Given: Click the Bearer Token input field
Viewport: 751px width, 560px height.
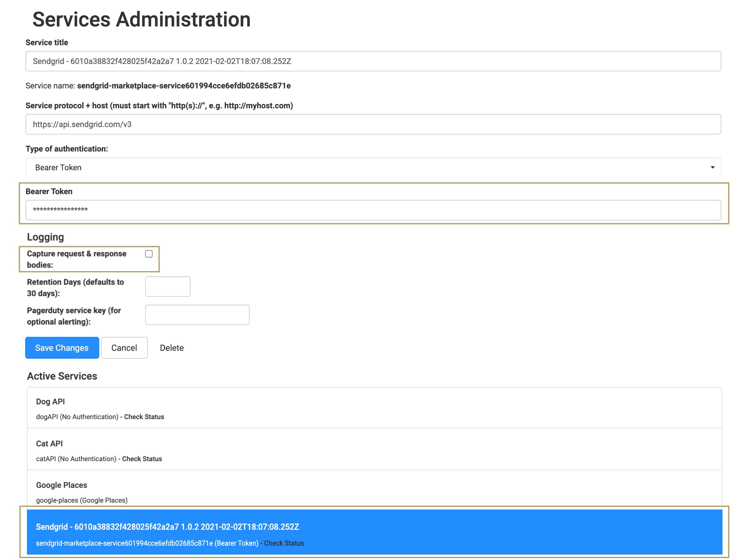Looking at the screenshot, I should [x=373, y=210].
